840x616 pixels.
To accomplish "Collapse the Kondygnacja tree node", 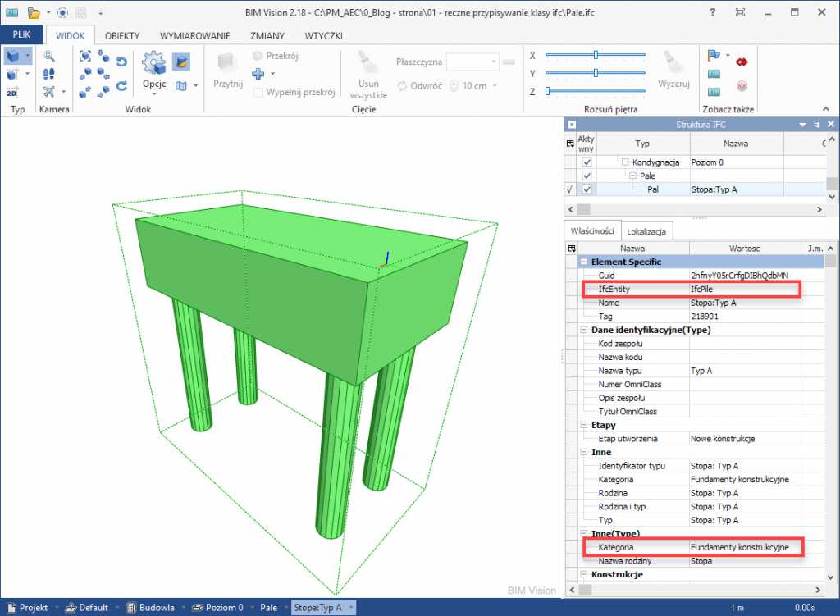I will coord(625,162).
